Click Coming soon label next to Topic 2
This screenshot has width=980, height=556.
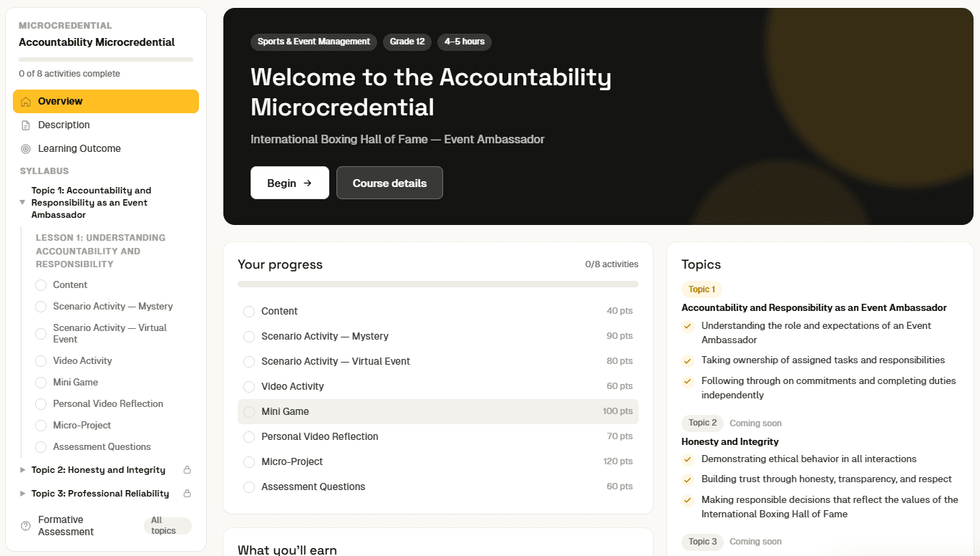click(x=755, y=423)
